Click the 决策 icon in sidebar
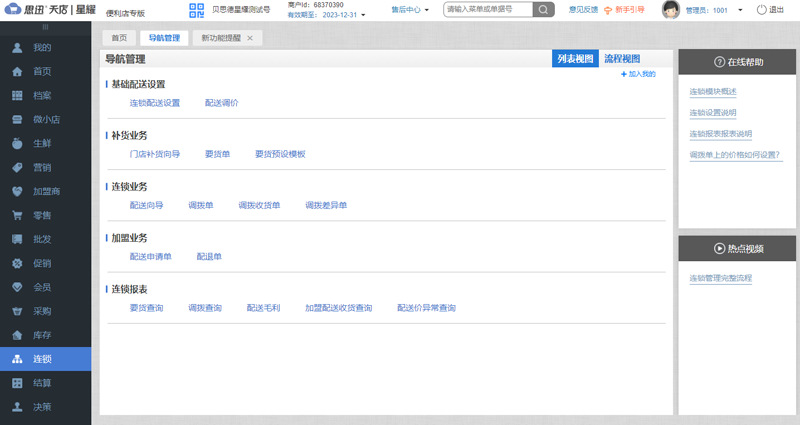 (x=17, y=407)
